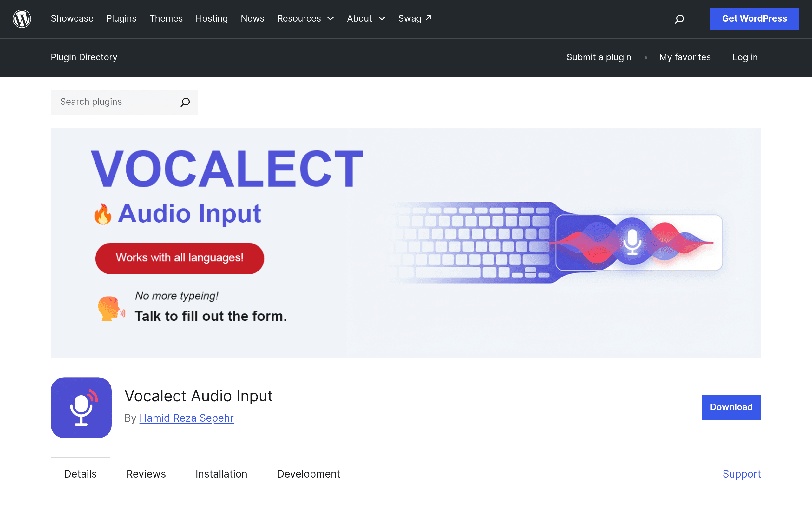Go to Plugins in top navigation
This screenshot has height=508, width=812.
[x=121, y=18]
